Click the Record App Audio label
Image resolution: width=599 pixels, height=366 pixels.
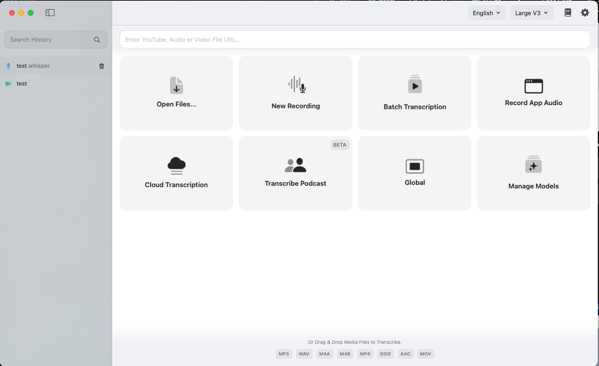534,103
